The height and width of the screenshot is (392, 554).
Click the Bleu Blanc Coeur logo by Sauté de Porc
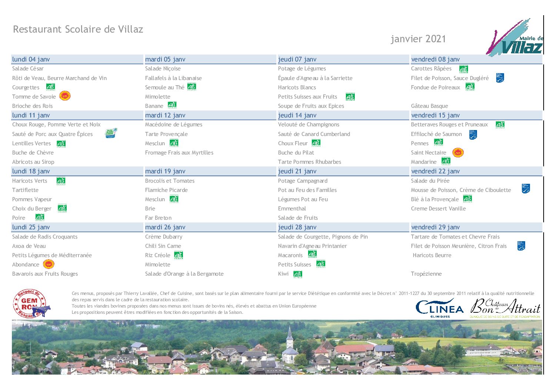tap(111, 133)
